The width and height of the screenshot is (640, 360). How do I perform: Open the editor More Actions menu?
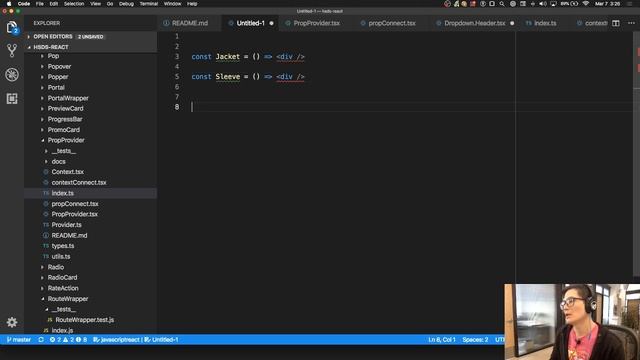[x=631, y=23]
